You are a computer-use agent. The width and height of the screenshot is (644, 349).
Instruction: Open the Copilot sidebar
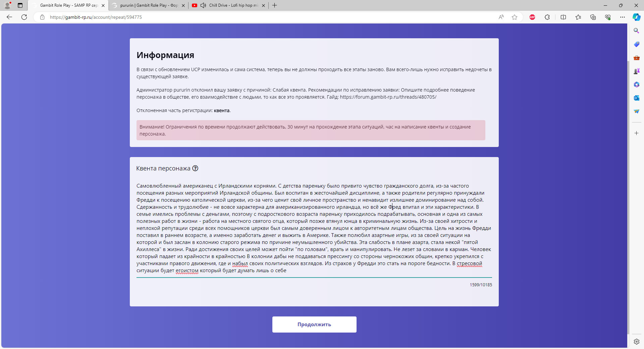pos(636,17)
